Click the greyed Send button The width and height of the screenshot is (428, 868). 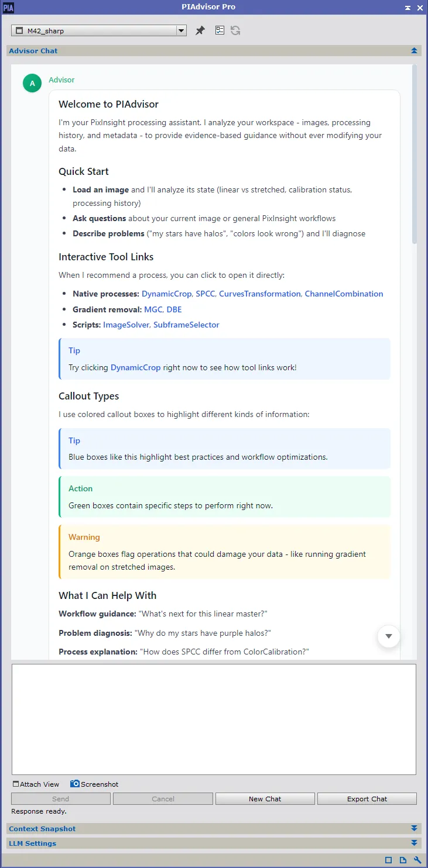point(61,799)
